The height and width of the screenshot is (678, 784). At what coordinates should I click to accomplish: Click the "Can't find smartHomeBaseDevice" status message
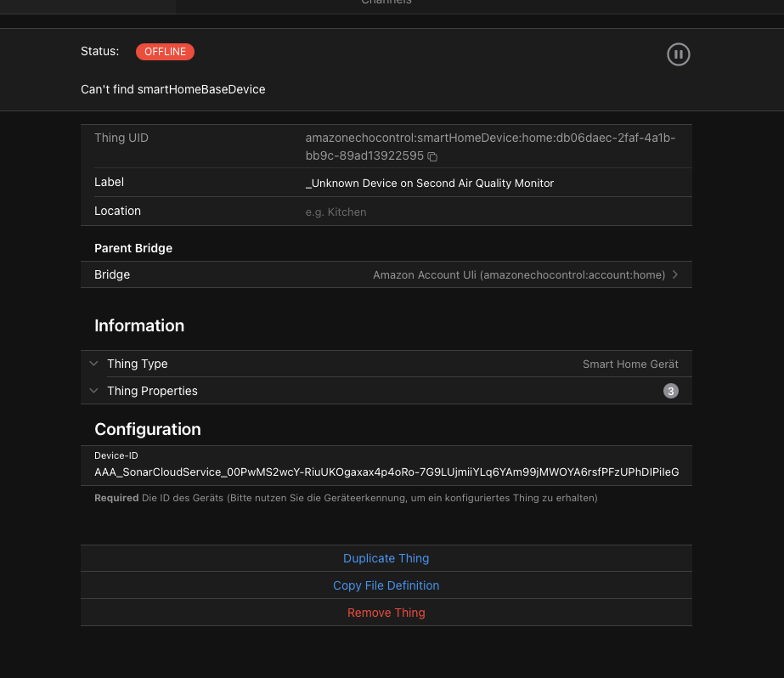coord(173,89)
